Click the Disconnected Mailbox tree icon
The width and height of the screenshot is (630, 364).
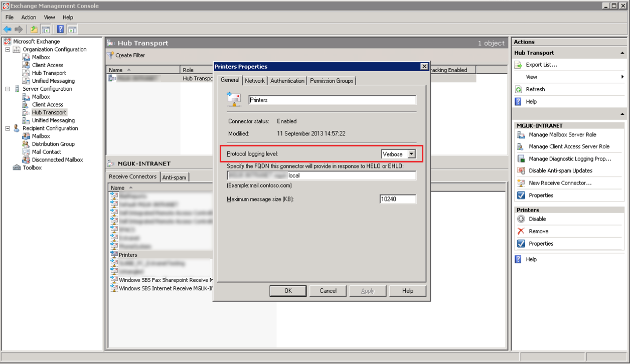[27, 160]
